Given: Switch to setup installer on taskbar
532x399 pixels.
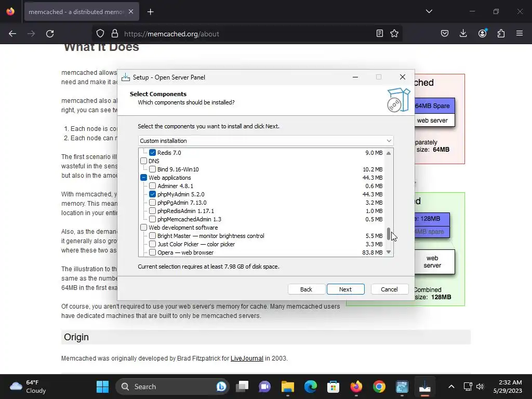Looking at the screenshot, I should click(x=425, y=387).
